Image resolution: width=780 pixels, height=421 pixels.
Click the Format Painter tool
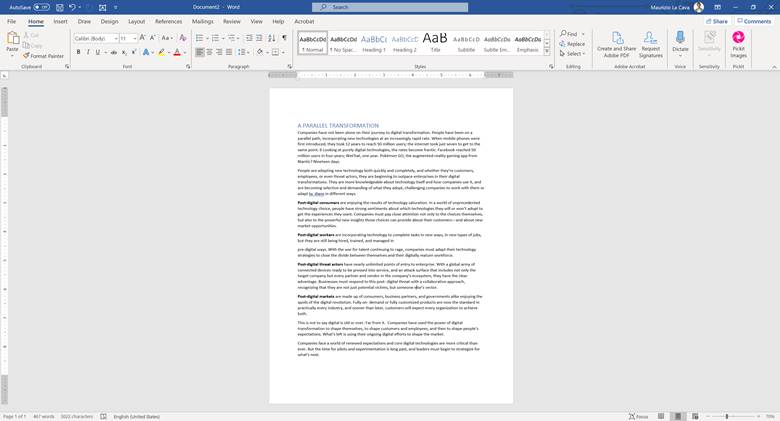click(44, 56)
